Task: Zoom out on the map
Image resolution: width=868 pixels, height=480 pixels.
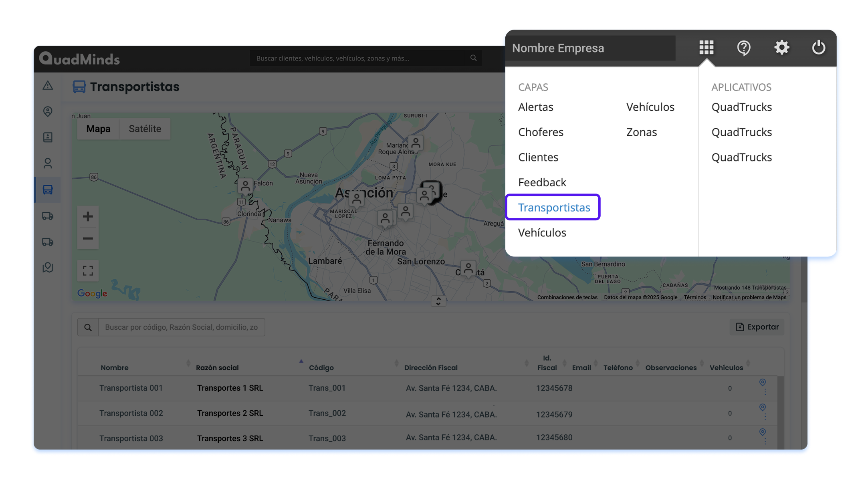Action: (x=88, y=238)
